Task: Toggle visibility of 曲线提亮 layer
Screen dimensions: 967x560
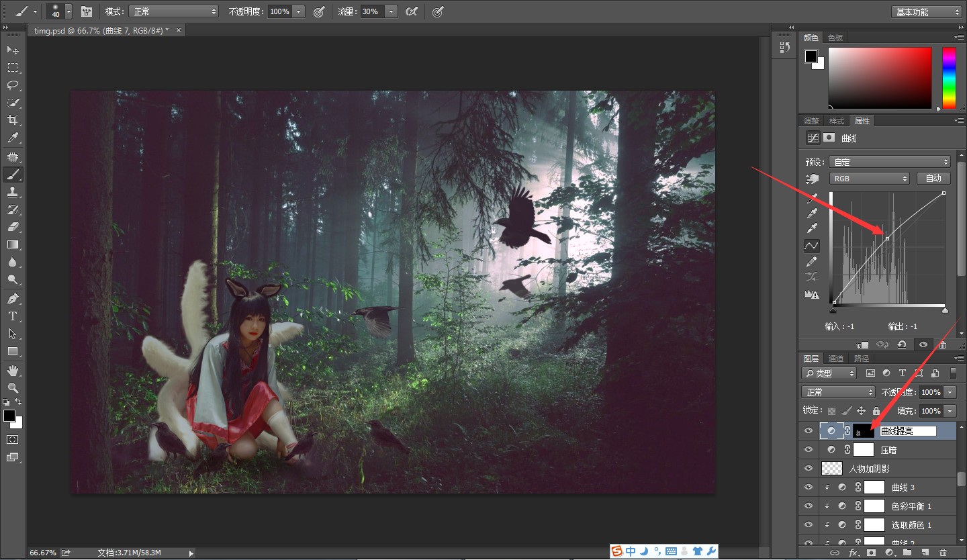Action: click(x=809, y=431)
